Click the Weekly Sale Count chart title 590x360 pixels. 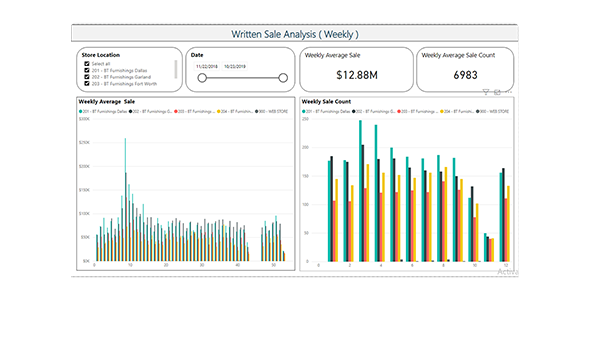coord(326,102)
